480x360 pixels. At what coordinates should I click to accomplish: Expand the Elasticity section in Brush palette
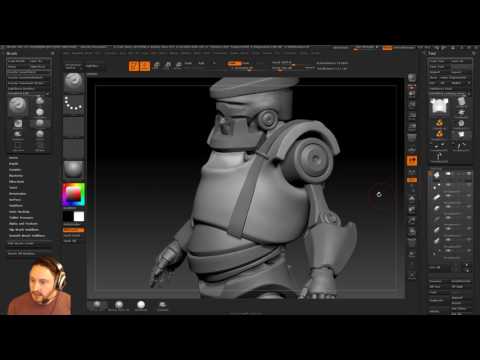[16, 176]
